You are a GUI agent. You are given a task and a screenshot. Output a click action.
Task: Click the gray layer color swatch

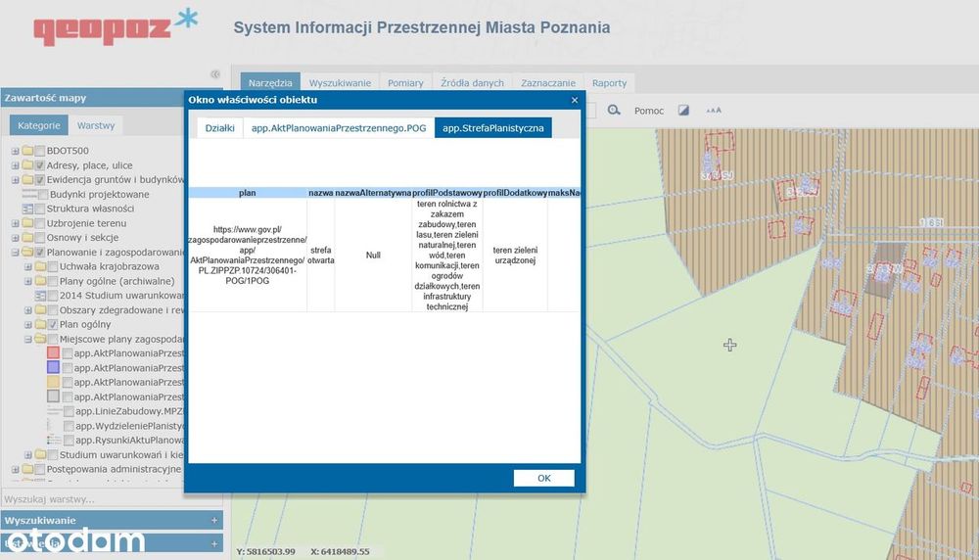[53, 396]
